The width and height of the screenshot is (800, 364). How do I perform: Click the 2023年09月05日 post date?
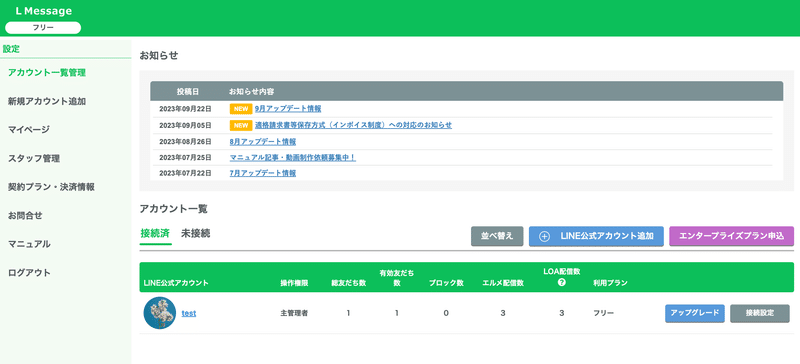click(185, 125)
